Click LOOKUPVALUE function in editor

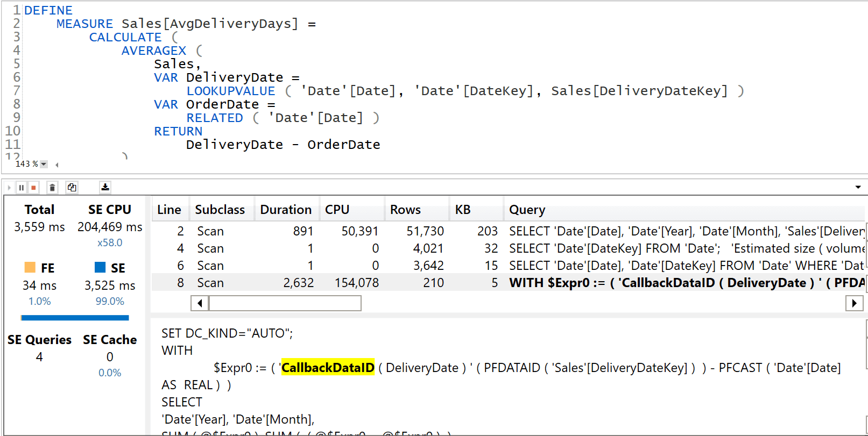tap(231, 91)
